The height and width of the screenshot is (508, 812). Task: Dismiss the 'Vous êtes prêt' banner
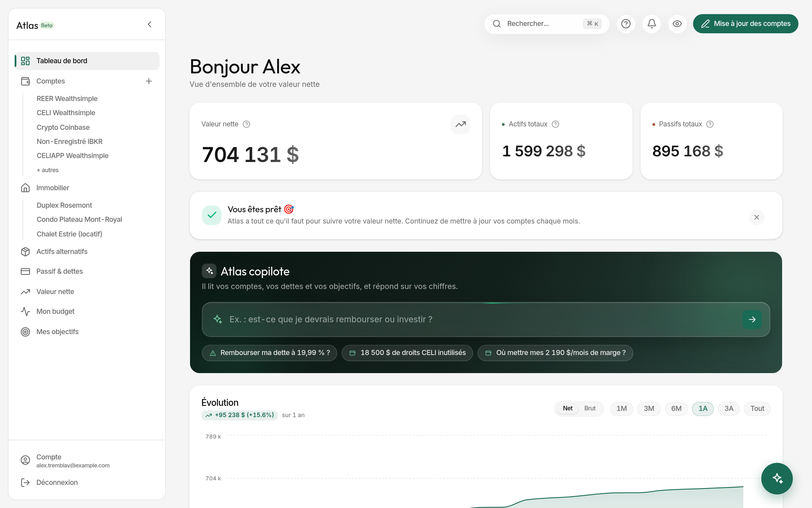pos(757,217)
